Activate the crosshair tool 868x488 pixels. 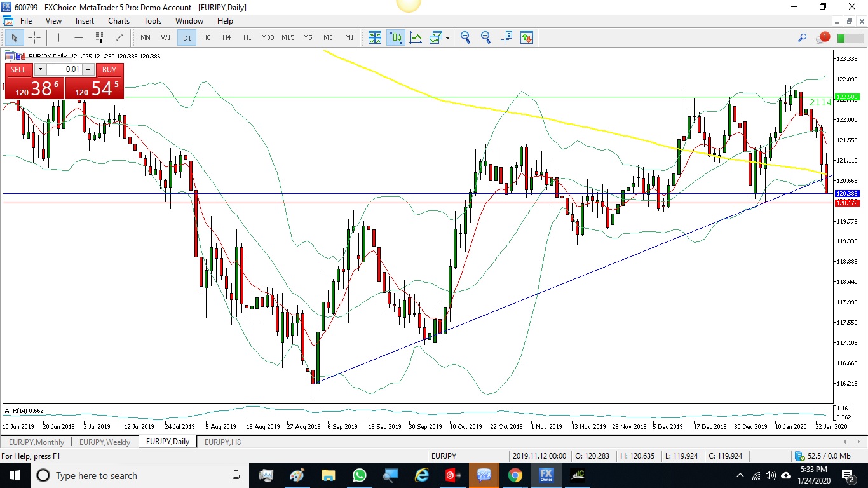[34, 37]
